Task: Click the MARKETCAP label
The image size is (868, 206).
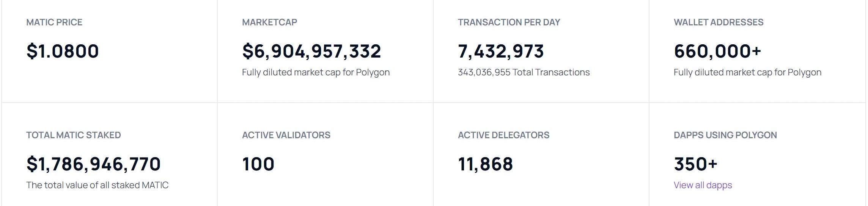Action: coord(269,22)
